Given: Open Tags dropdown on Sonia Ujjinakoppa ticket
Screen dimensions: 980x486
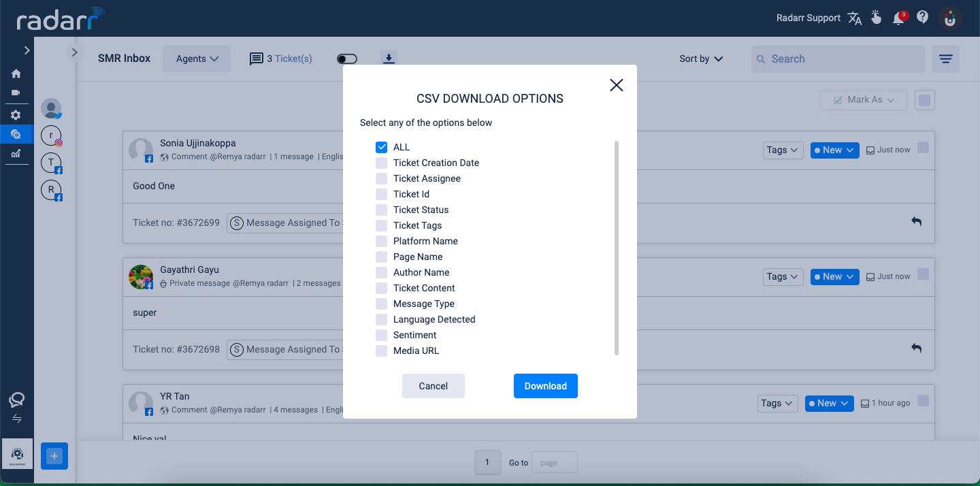Looking at the screenshot, I should [x=783, y=150].
